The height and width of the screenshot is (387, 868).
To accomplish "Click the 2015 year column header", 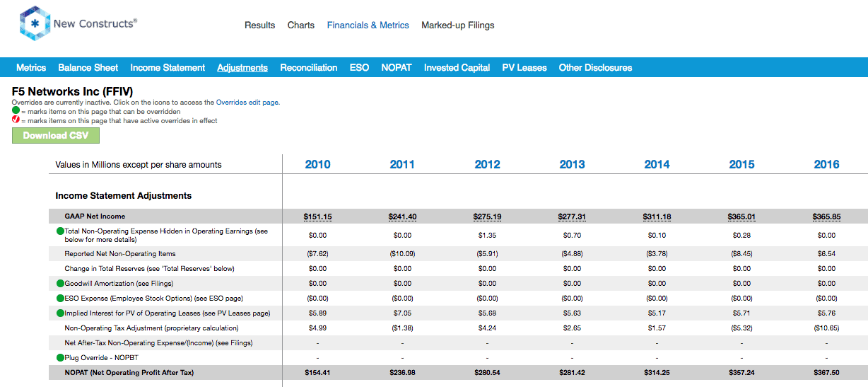I will click(742, 164).
